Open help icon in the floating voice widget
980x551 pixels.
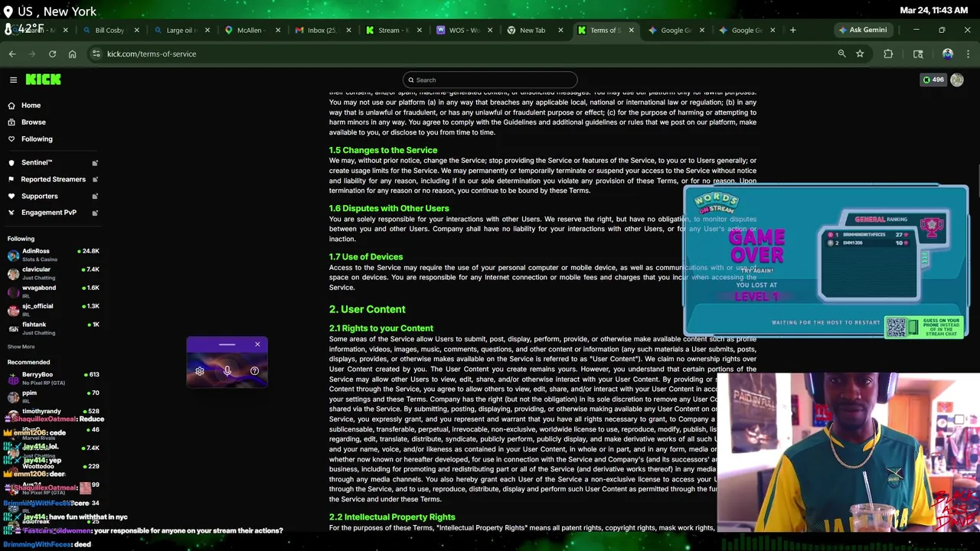coord(254,371)
